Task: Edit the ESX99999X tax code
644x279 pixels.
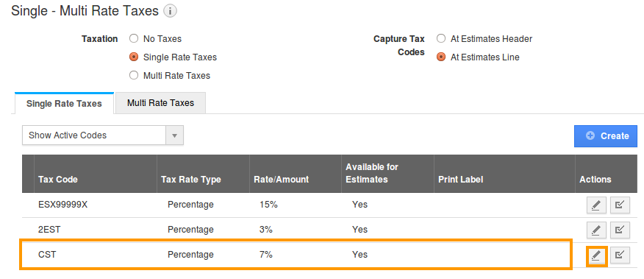Action: (x=596, y=205)
